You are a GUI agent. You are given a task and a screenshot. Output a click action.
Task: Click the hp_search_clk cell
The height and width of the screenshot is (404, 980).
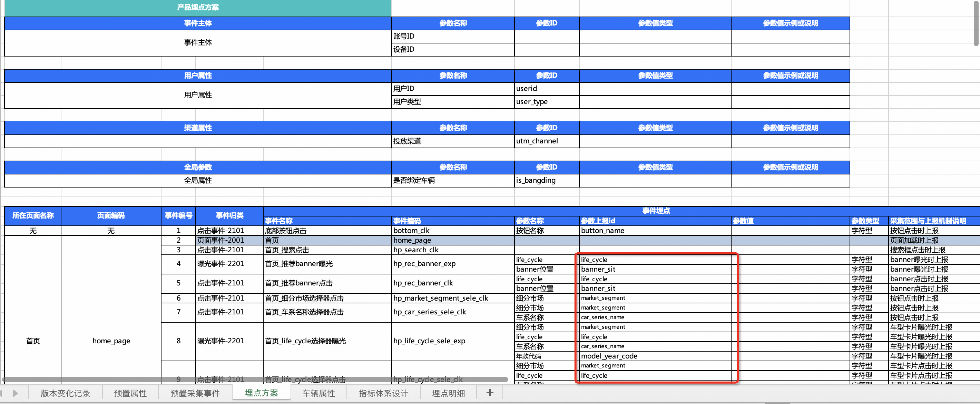(453, 250)
